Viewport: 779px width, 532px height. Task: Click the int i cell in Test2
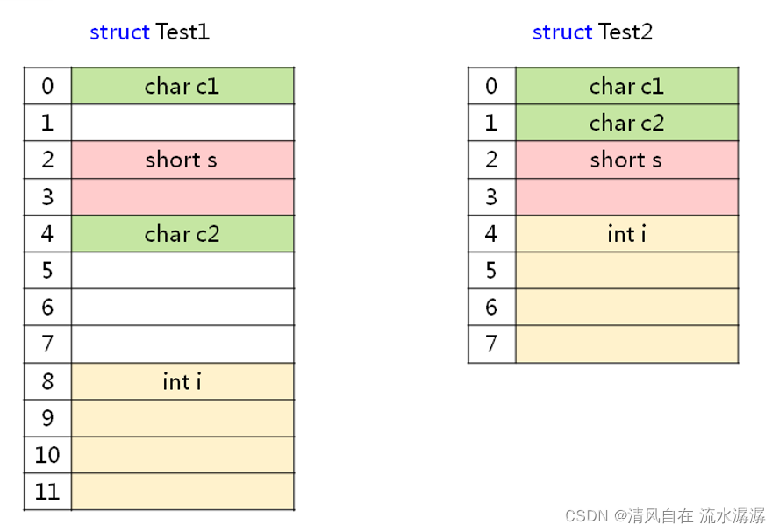(626, 234)
